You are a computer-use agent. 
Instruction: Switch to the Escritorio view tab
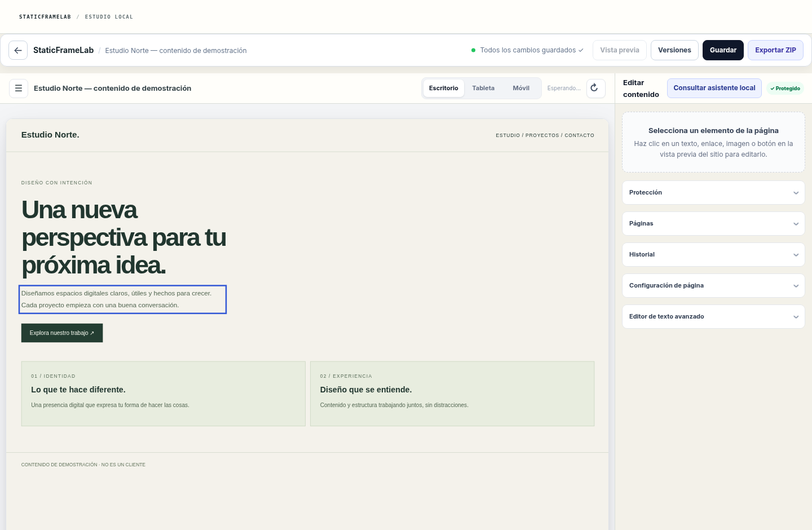(x=444, y=88)
